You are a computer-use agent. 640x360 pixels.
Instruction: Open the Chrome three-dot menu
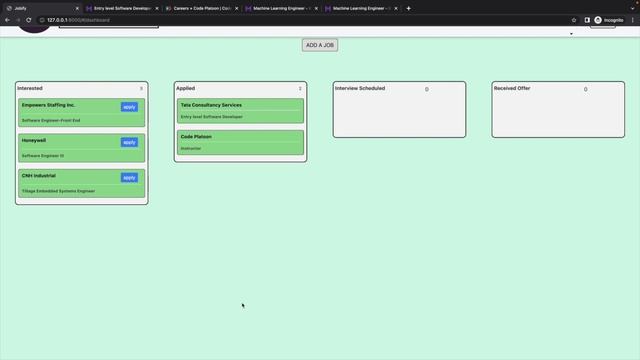coord(633,20)
